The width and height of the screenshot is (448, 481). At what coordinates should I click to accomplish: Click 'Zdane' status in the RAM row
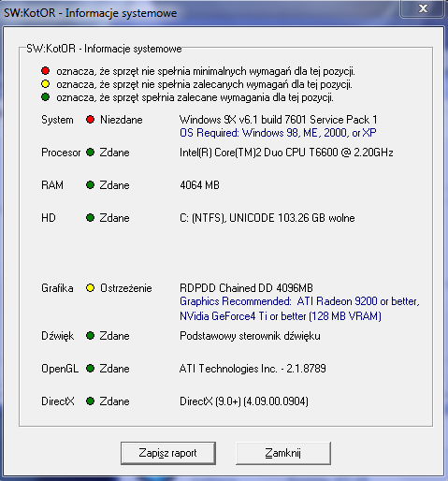[x=114, y=185]
